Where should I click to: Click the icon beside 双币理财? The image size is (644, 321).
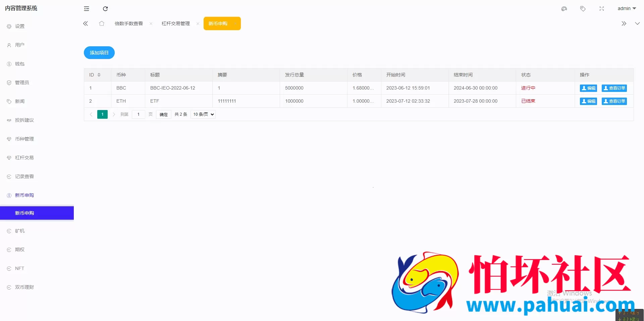coord(9,287)
